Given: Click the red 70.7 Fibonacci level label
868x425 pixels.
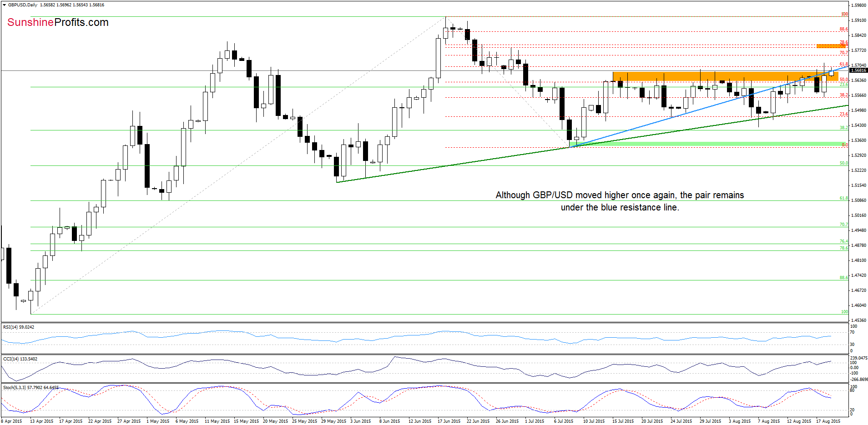Looking at the screenshot, I should (x=844, y=53).
